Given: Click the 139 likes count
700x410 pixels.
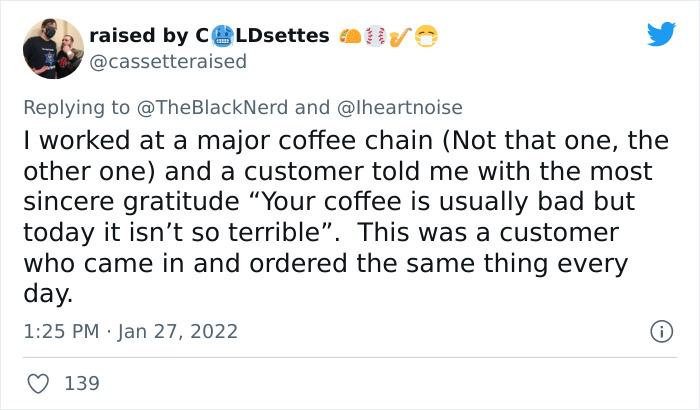Looking at the screenshot, I should (x=82, y=384).
